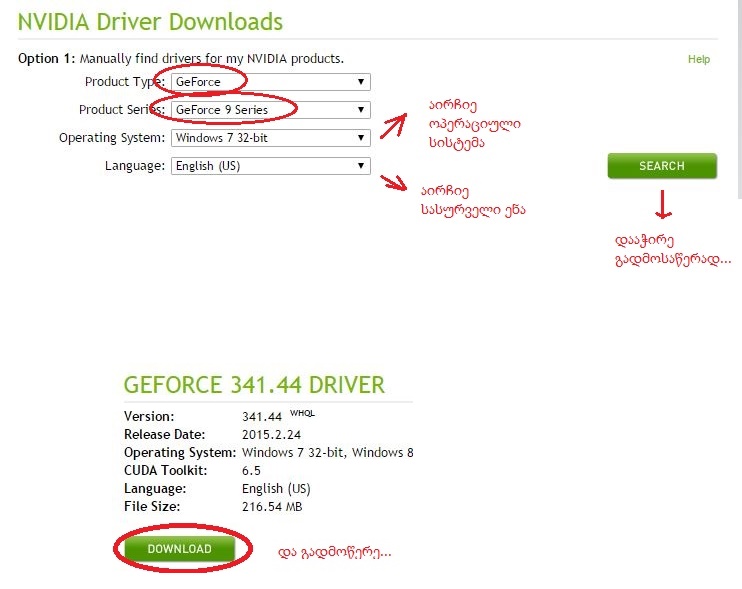Click the green DOWNLOAD button
This screenshot has height=589, width=742.
tap(180, 549)
